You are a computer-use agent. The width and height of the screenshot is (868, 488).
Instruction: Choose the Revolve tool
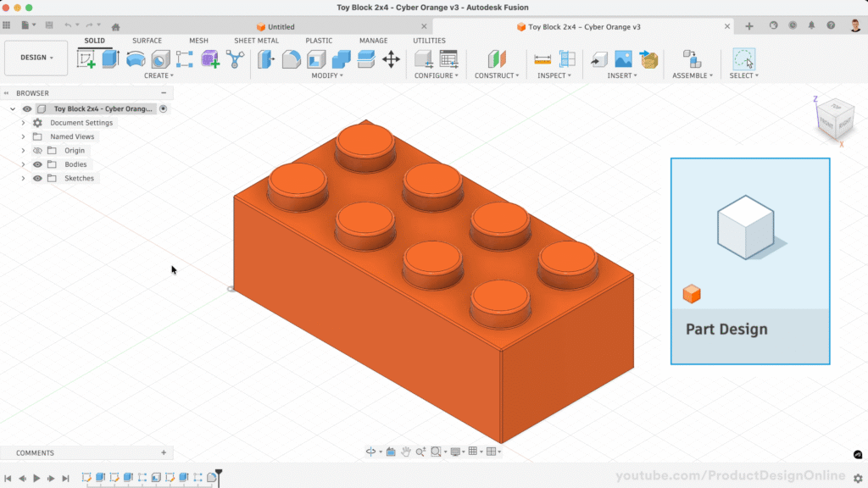[x=135, y=59]
